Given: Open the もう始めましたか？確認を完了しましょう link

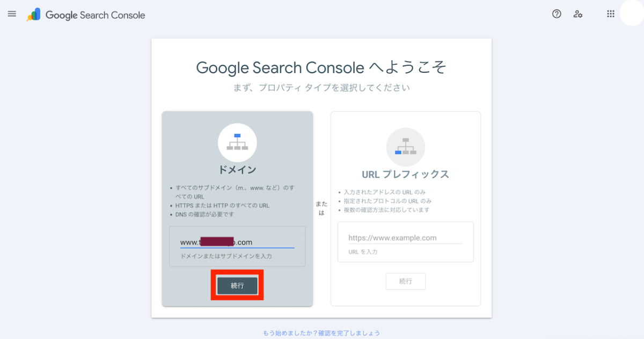Looking at the screenshot, I should (x=321, y=333).
